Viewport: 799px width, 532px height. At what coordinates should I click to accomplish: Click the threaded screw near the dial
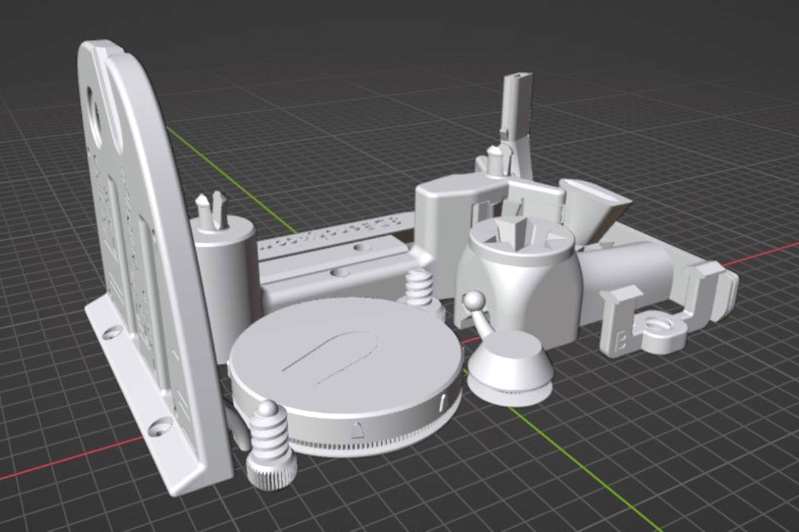[418, 287]
